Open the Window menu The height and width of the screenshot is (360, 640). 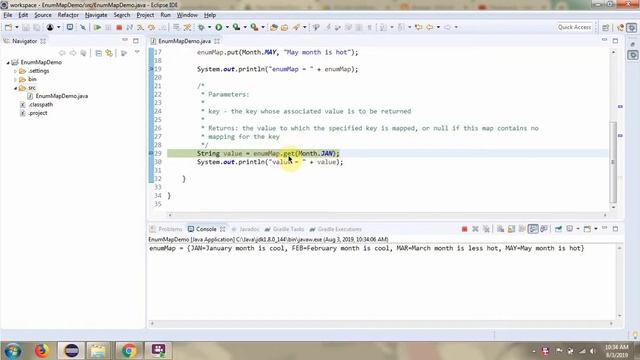pos(187,15)
